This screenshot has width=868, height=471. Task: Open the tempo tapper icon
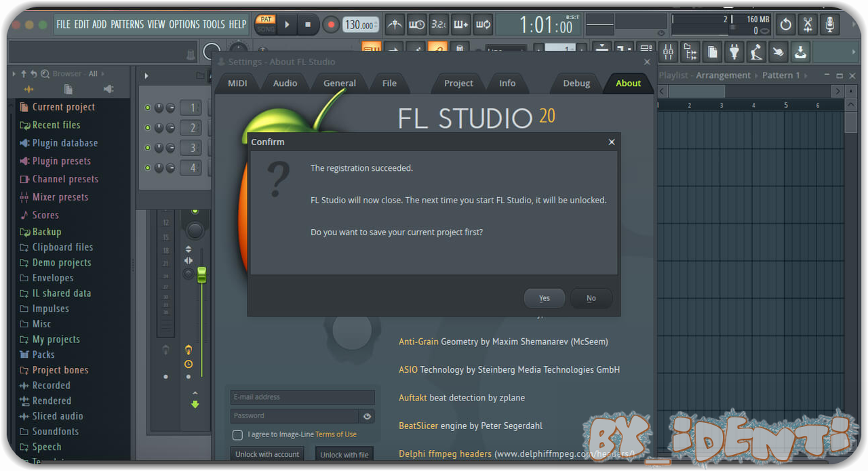(755, 52)
